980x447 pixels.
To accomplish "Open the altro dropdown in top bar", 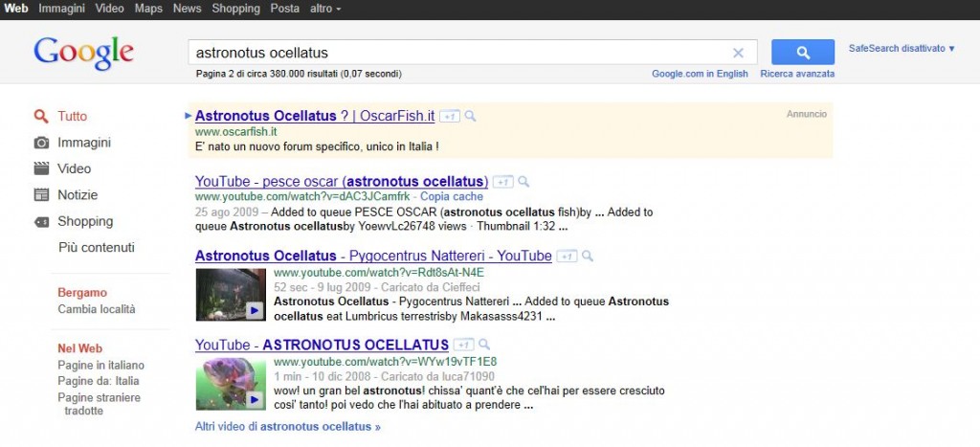I will coord(325,9).
